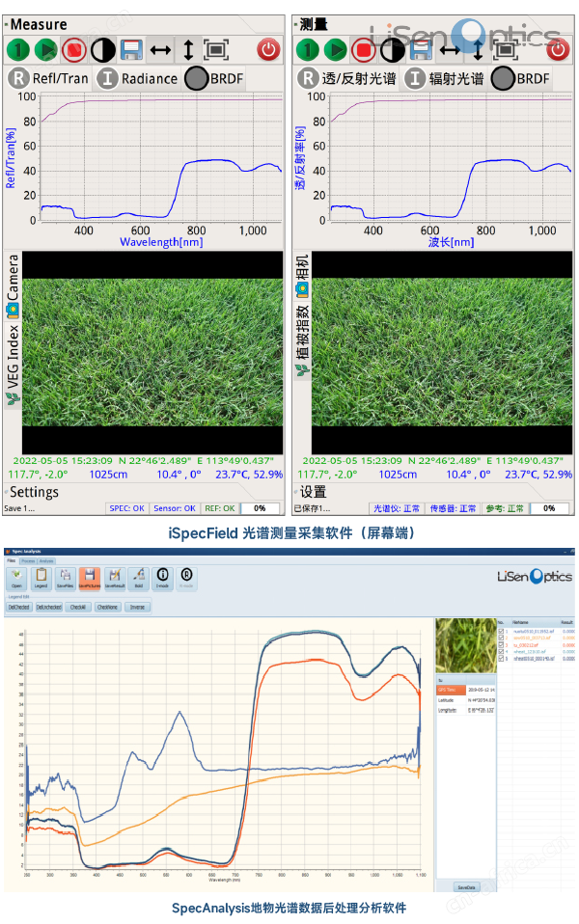Stop measurement in Chinese 测量 panel

[364, 50]
